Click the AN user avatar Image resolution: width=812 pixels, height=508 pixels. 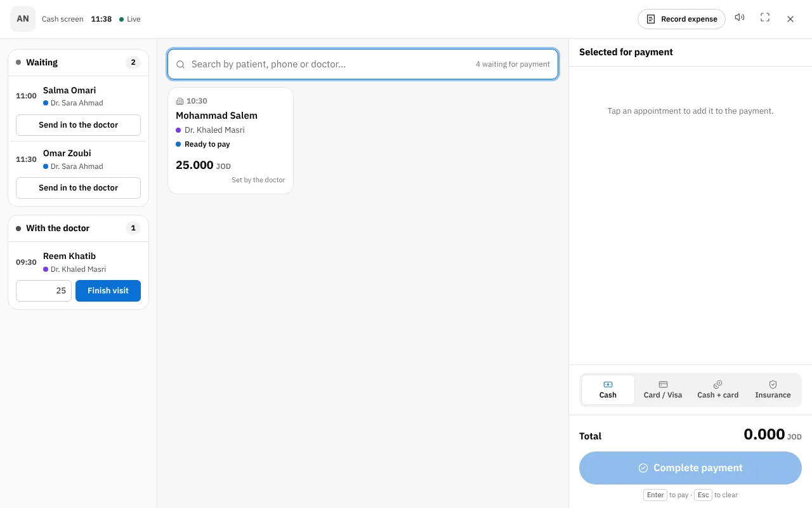(23, 19)
